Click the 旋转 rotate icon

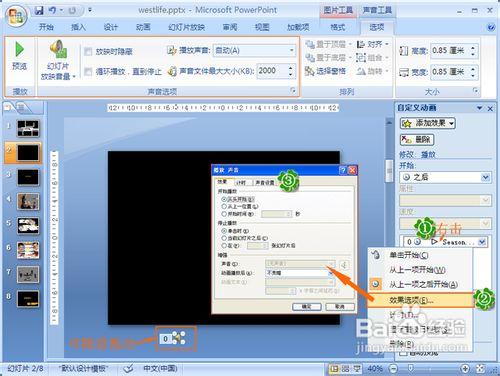pyautogui.click(x=361, y=71)
